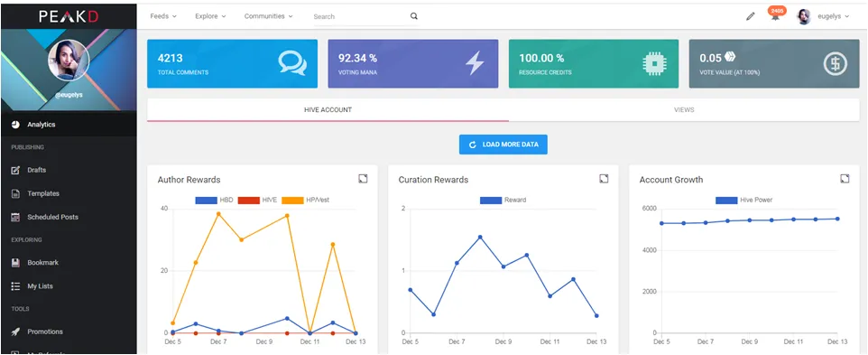Toggle the Reward legend in Curation Rewards
The image size is (868, 355).
[503, 200]
